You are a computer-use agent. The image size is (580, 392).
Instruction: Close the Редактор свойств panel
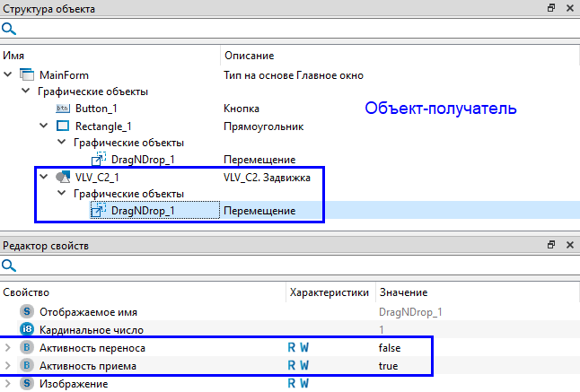[568, 245]
